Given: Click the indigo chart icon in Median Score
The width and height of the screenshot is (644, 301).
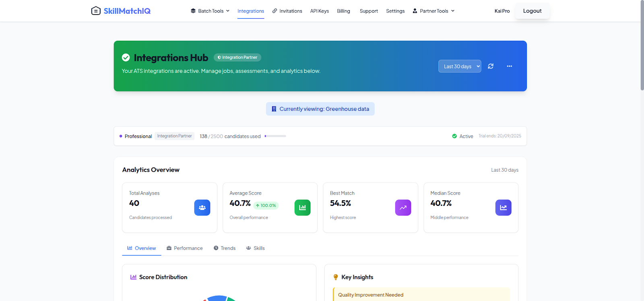Looking at the screenshot, I should click(x=503, y=208).
